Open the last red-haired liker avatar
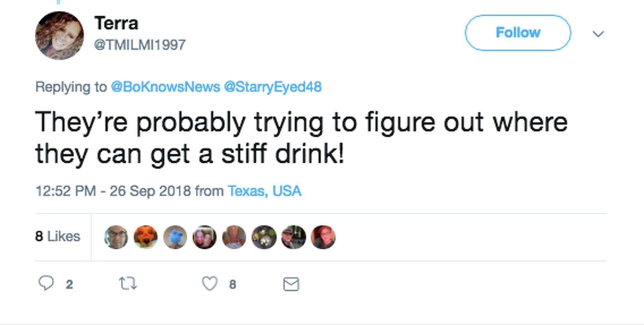This screenshot has height=325, width=644. (323, 237)
